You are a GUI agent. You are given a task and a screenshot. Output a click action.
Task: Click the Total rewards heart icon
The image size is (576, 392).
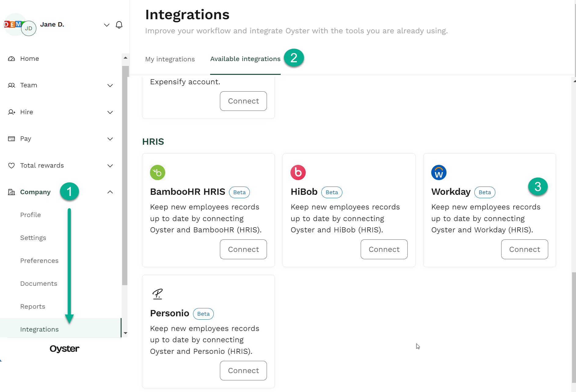[11, 165]
